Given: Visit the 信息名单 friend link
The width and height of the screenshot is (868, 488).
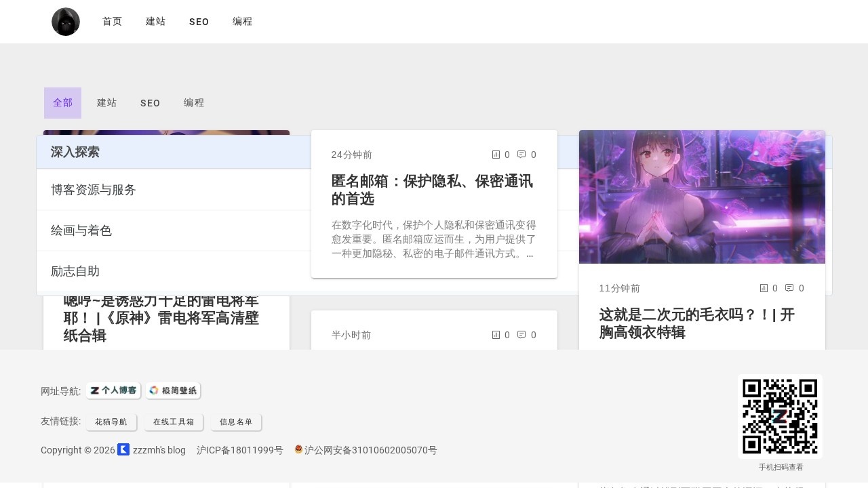Looking at the screenshot, I should pos(236,422).
